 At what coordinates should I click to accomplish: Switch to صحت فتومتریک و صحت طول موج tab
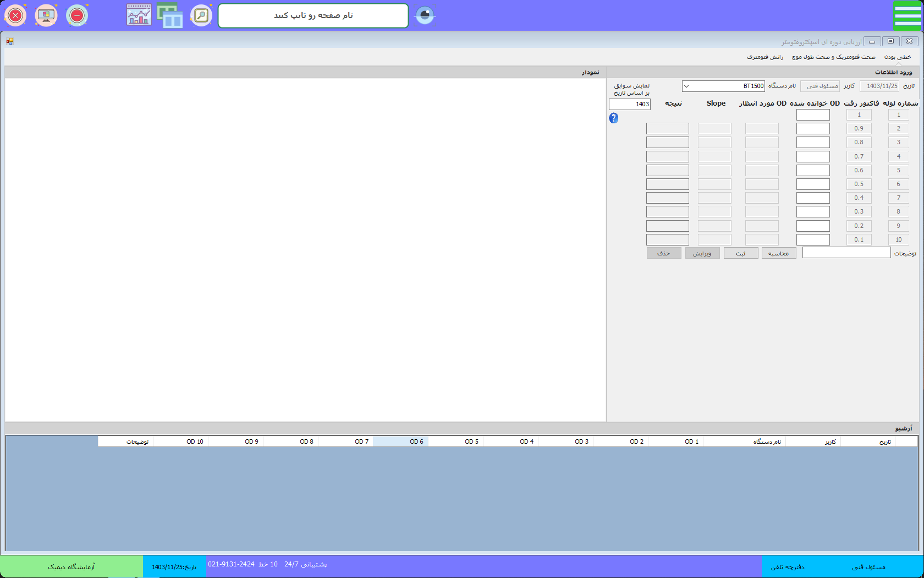tap(833, 57)
